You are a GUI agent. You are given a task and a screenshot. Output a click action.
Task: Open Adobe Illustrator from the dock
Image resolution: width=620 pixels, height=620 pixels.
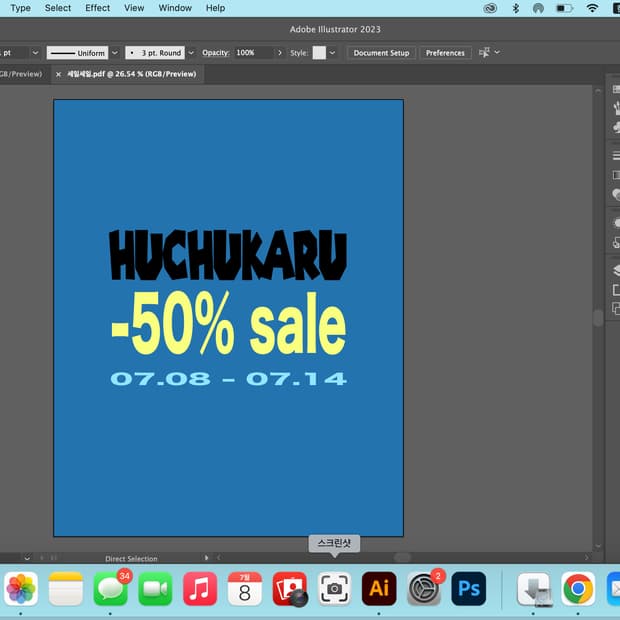[x=379, y=588]
